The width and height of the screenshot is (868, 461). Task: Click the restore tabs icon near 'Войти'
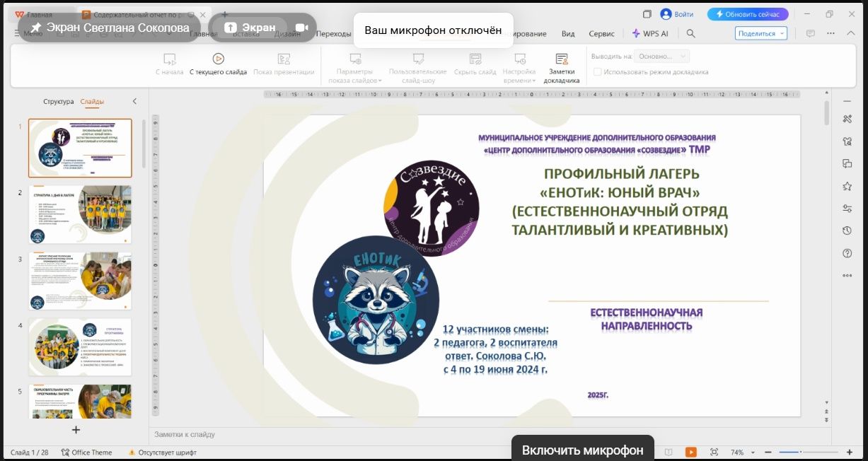tap(647, 14)
